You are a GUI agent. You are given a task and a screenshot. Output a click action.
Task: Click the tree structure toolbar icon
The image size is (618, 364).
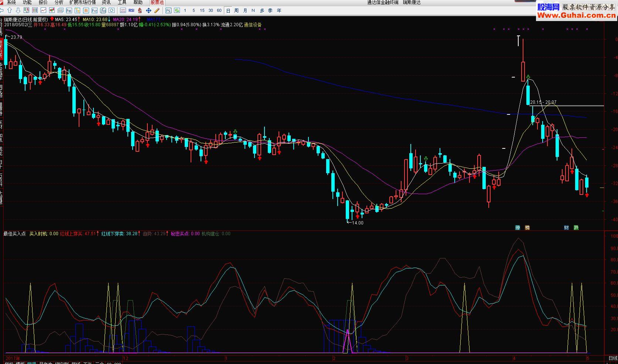pyautogui.click(x=78, y=11)
